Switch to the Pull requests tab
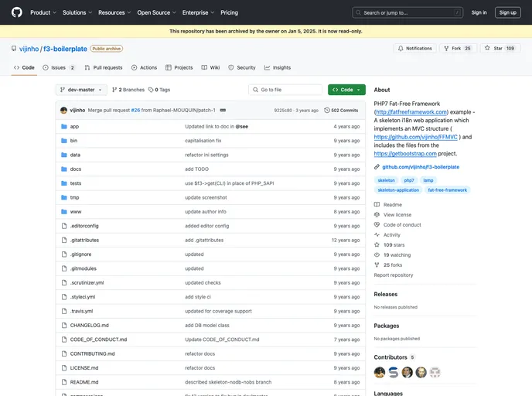 click(104, 67)
